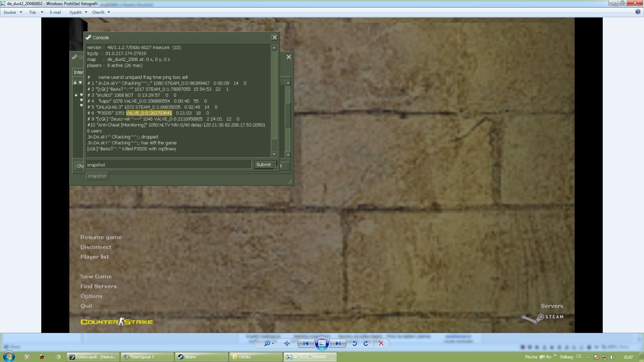Select de_dust2_20060002 taskbar button
The height and width of the screenshot is (362, 644).
tap(310, 357)
